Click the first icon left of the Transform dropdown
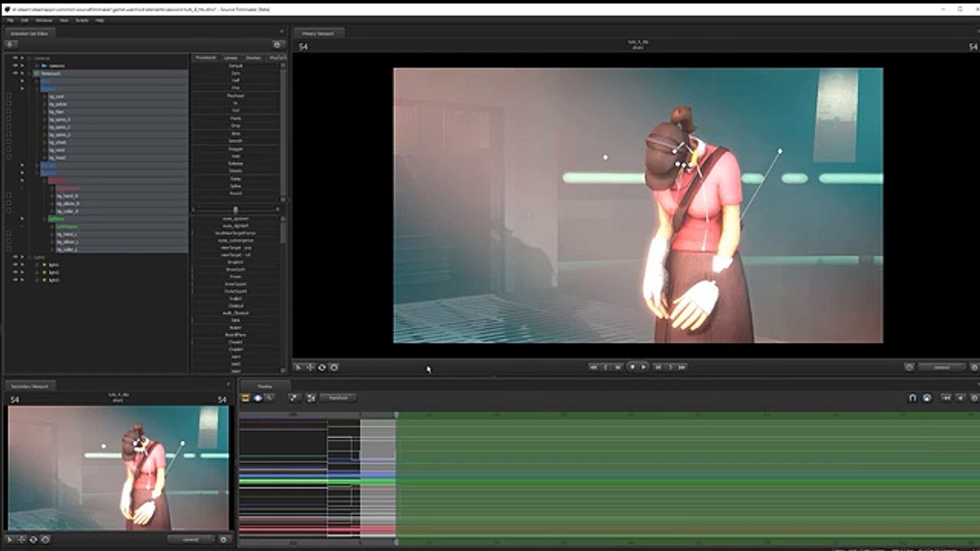 click(294, 398)
